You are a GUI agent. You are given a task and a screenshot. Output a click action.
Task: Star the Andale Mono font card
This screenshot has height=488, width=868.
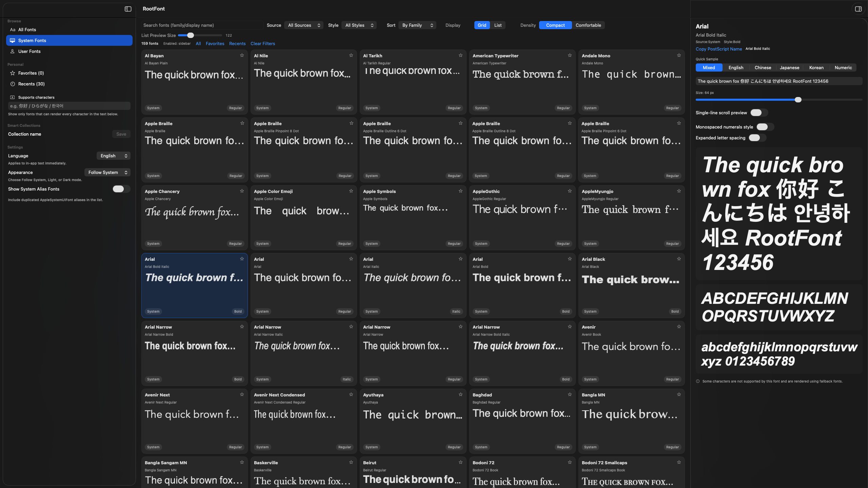(x=679, y=55)
